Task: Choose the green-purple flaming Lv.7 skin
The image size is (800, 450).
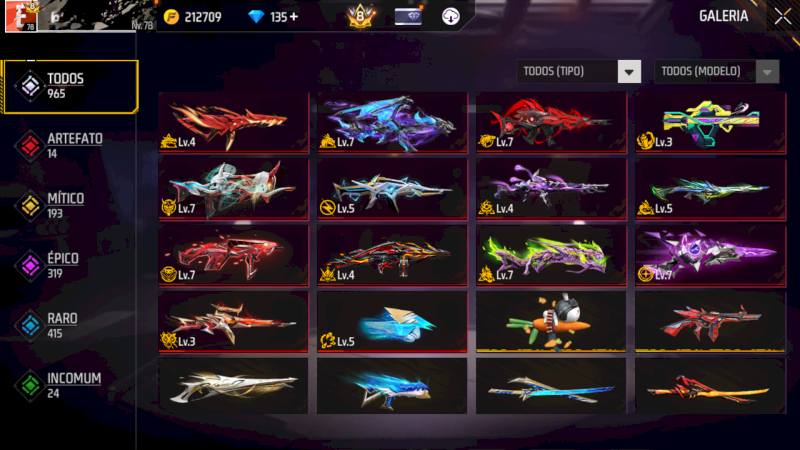Action: 551,255
